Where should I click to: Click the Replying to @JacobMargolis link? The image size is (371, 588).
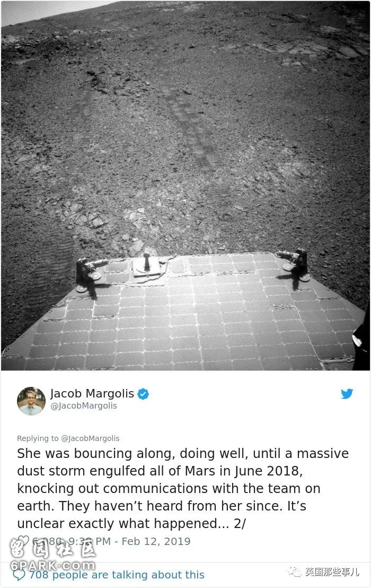tap(68, 438)
